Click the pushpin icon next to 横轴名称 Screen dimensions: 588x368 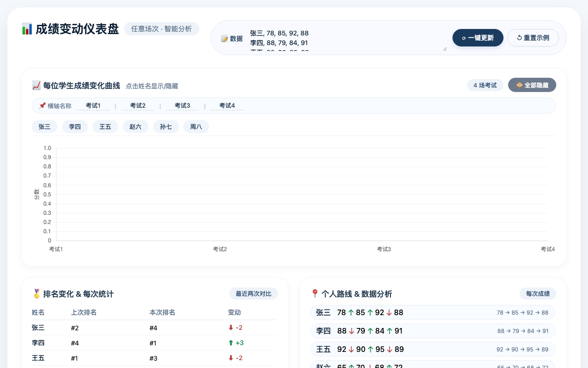coord(42,106)
